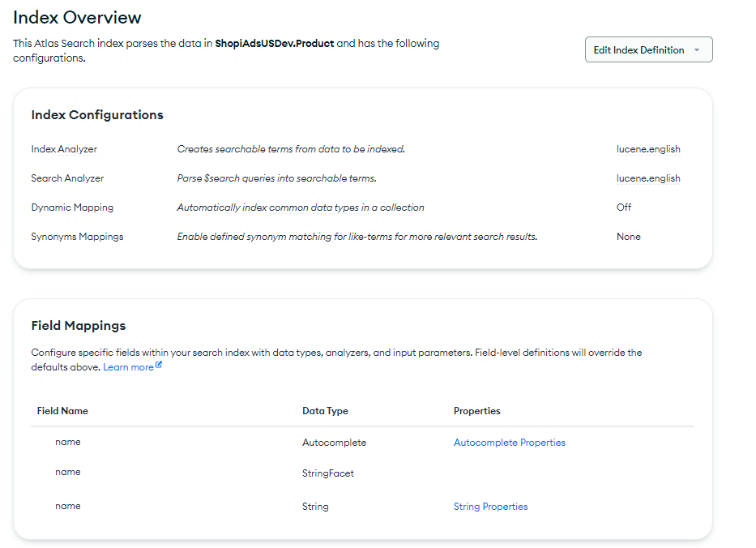This screenshot has height=548, width=756.
Task: Select the Properties column header
Action: click(477, 411)
